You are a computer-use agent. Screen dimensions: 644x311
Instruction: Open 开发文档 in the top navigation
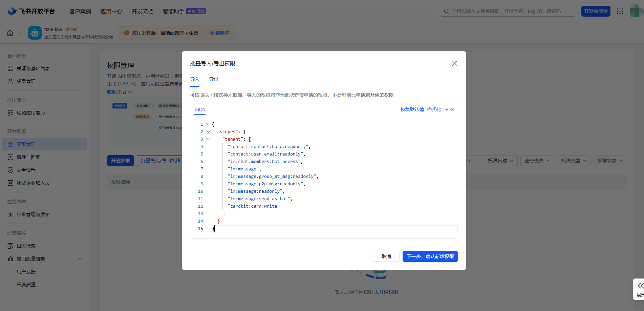click(x=142, y=11)
